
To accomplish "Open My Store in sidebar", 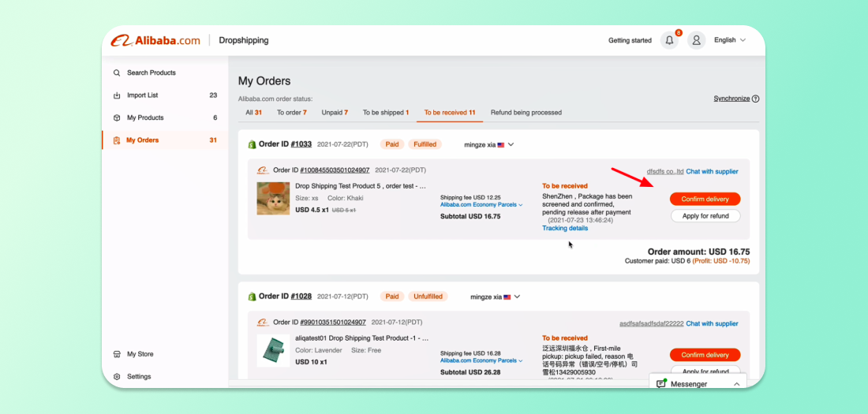I will point(164,354).
